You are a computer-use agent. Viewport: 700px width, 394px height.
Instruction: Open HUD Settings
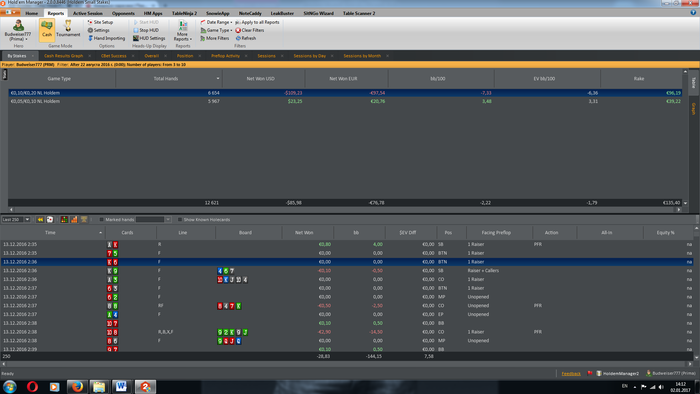click(x=149, y=38)
